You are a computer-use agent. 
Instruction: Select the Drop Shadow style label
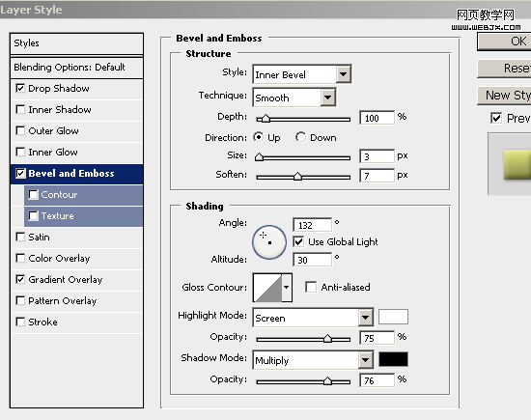coord(59,89)
